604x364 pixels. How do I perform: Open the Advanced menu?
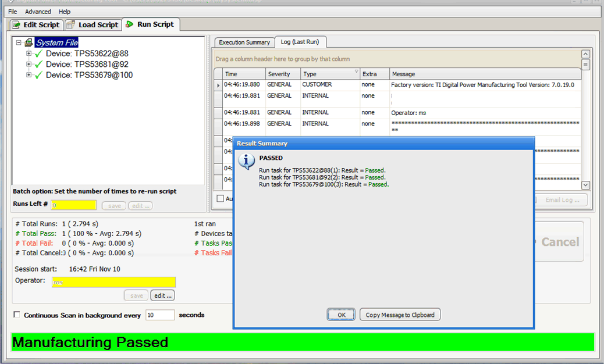[38, 12]
